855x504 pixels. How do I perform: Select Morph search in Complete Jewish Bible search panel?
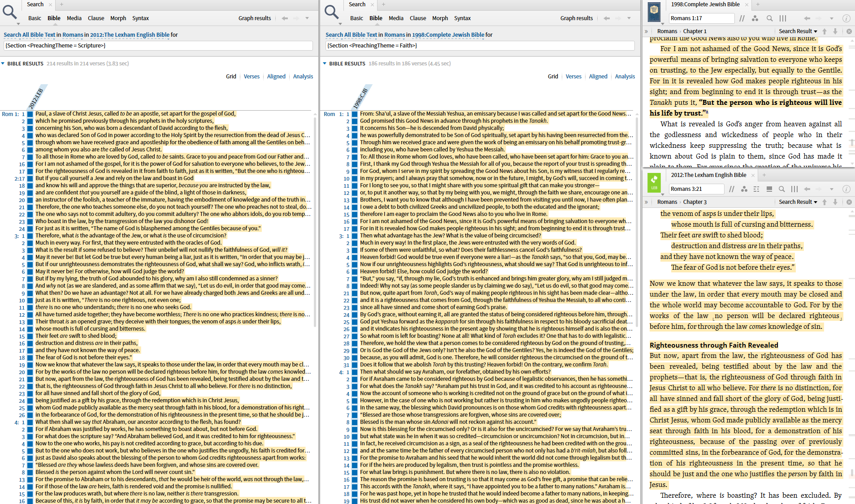point(440,18)
